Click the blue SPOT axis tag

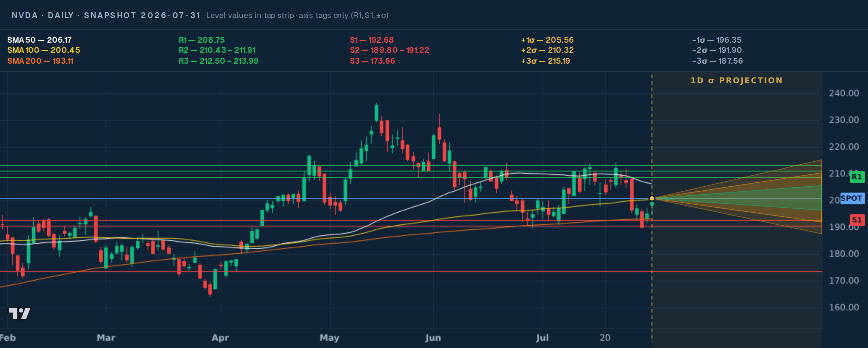click(852, 198)
